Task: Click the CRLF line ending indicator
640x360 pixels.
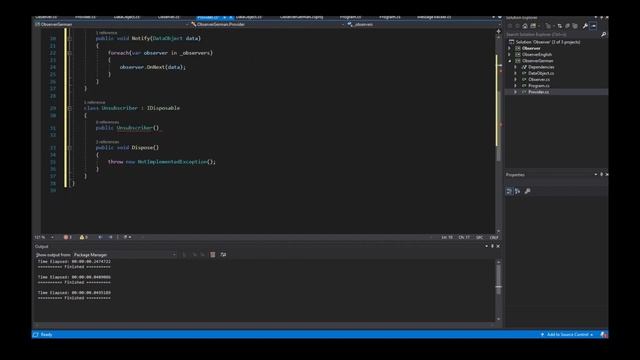Action: coord(494,238)
